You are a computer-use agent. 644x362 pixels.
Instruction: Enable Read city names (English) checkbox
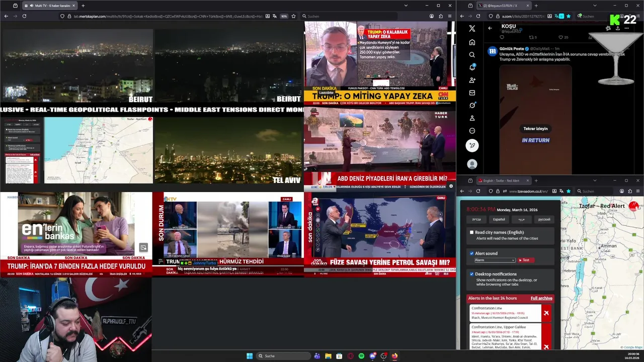tap(471, 232)
